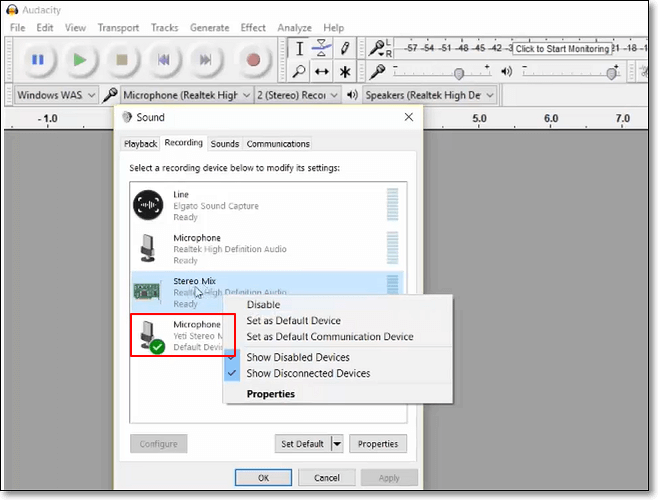Open the Generate menu

(209, 28)
